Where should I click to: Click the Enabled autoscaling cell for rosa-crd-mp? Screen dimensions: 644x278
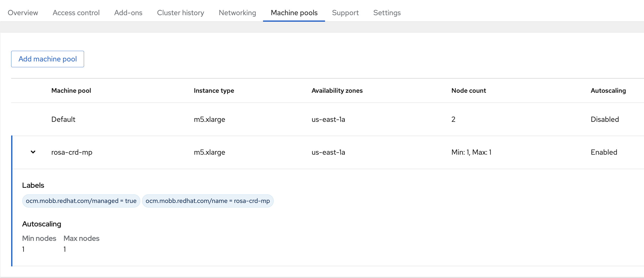pyautogui.click(x=604, y=152)
